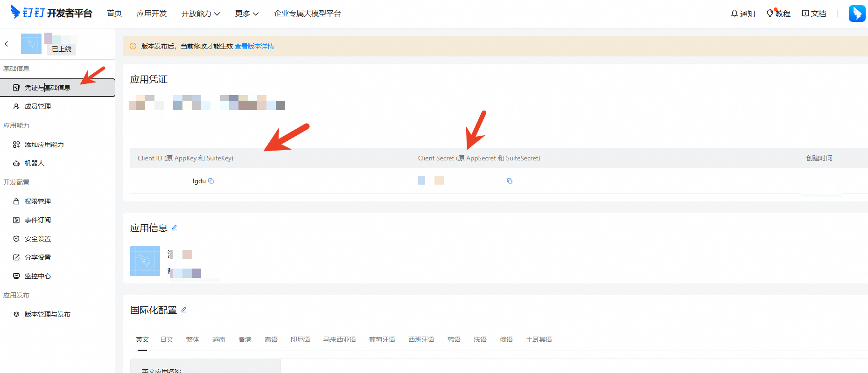Expand the 开放能力 dropdown
This screenshot has height=373, width=868.
(x=201, y=14)
